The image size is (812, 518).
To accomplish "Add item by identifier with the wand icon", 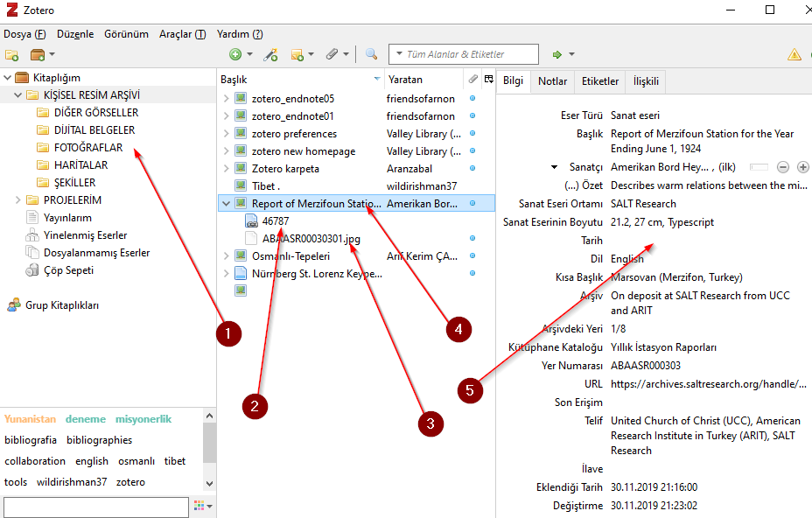I will (270, 54).
